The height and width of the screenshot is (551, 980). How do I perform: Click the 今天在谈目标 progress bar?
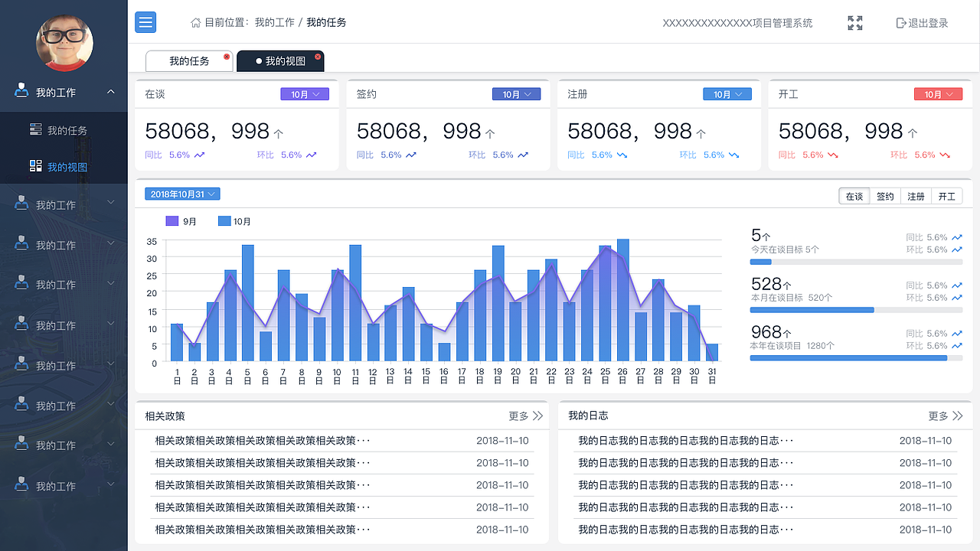pos(856,262)
